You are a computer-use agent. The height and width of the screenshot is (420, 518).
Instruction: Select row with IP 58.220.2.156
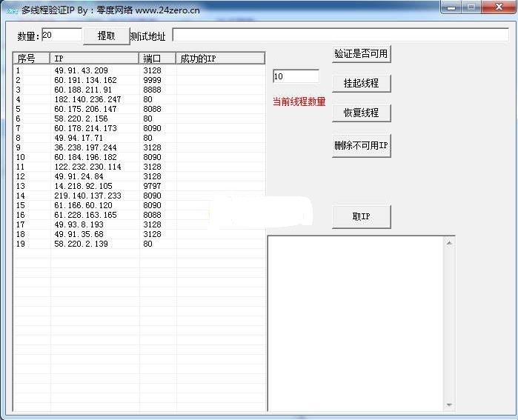[x=139, y=119]
